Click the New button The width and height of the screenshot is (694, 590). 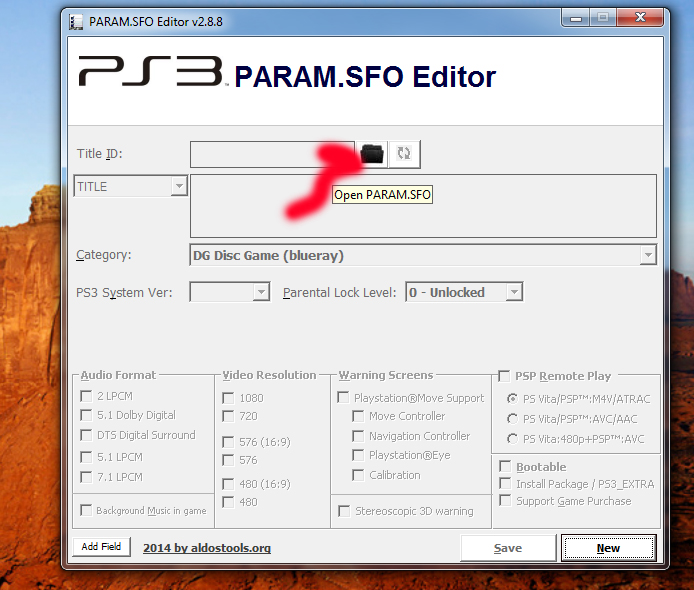(608, 548)
